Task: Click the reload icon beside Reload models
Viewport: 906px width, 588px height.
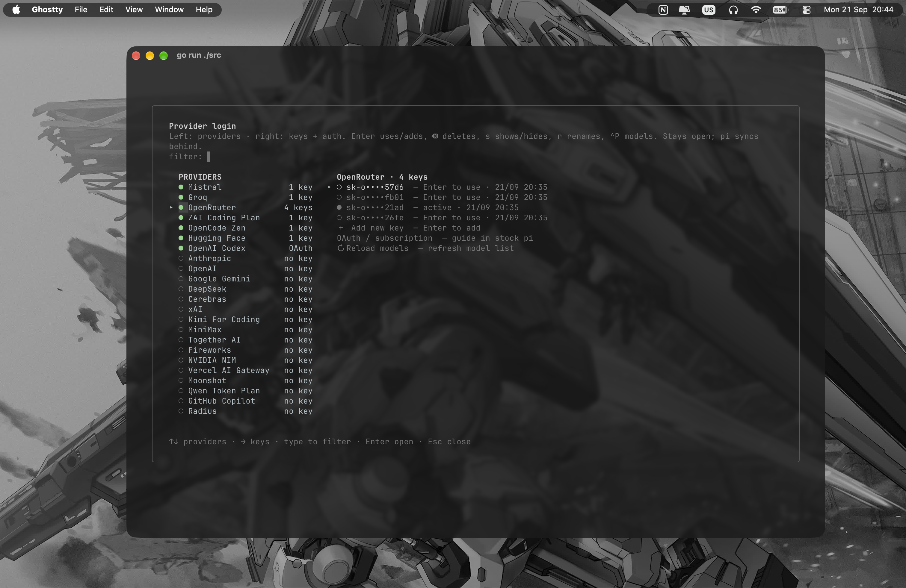Action: coord(341,248)
